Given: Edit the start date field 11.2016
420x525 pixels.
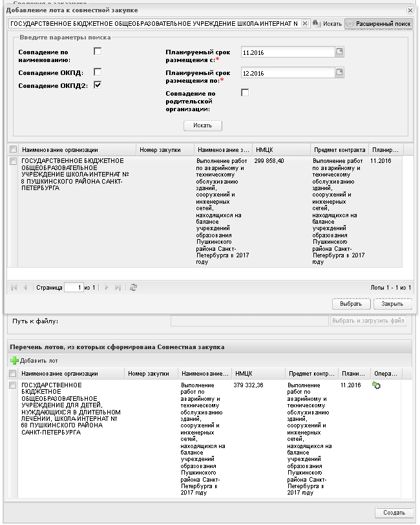Looking at the screenshot, I should [288, 52].
